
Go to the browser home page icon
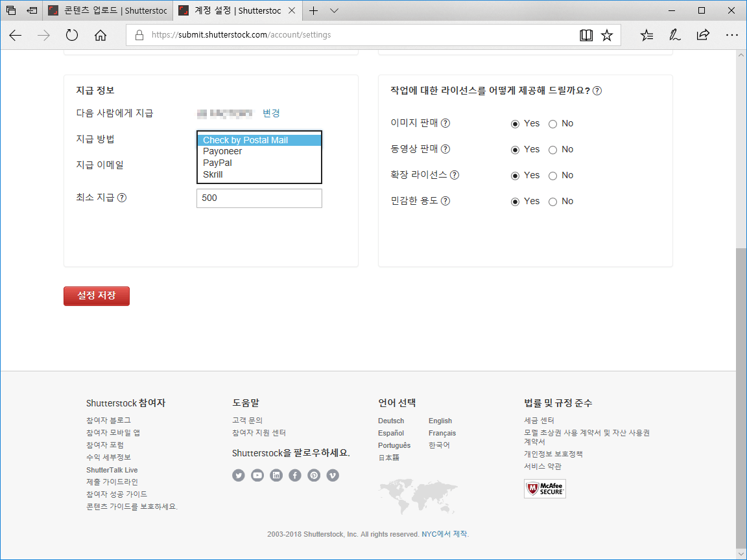100,35
